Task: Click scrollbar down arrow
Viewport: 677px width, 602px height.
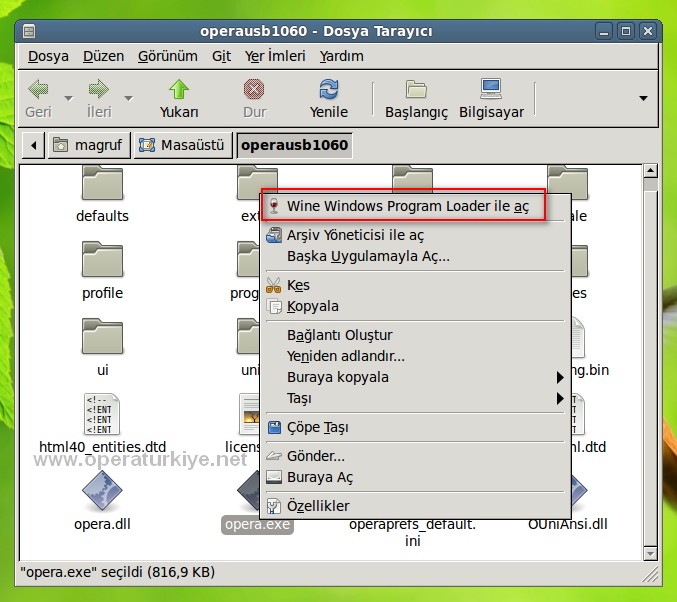Action: pyautogui.click(x=650, y=553)
